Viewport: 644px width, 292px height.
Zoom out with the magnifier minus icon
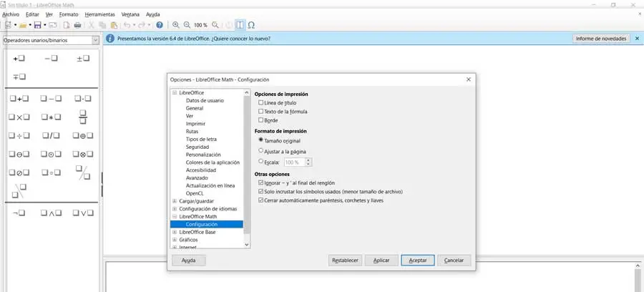pos(187,25)
